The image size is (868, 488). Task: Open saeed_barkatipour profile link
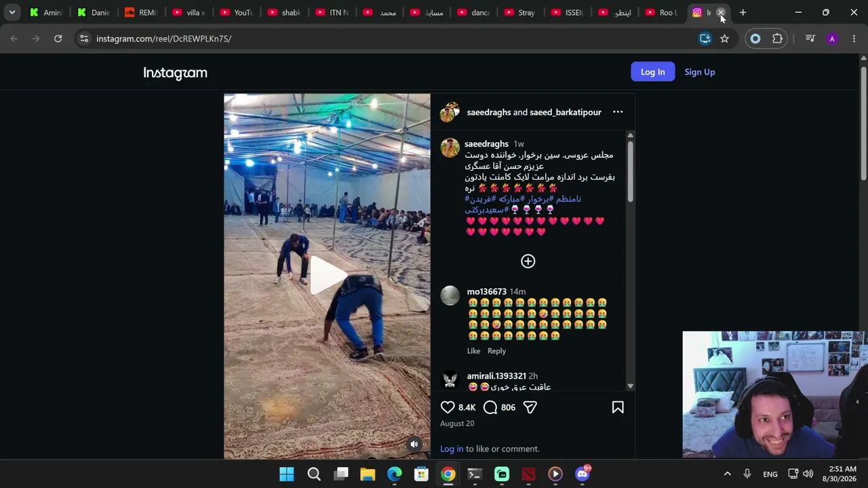[x=566, y=112]
